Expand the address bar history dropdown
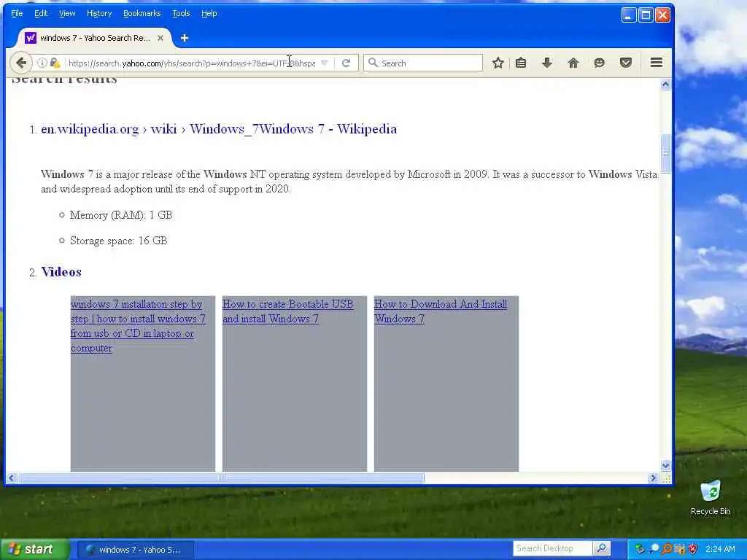The width and height of the screenshot is (747, 560). [x=324, y=63]
